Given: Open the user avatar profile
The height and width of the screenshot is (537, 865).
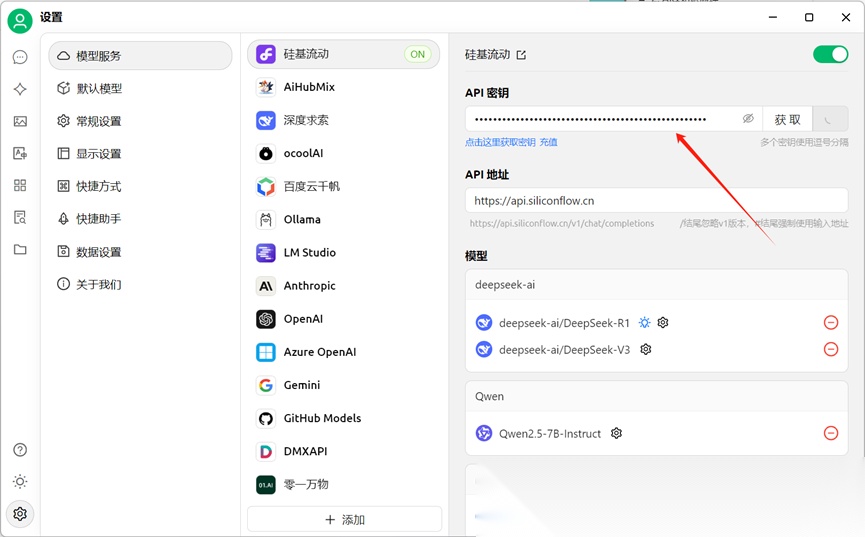Looking at the screenshot, I should pyautogui.click(x=20, y=21).
